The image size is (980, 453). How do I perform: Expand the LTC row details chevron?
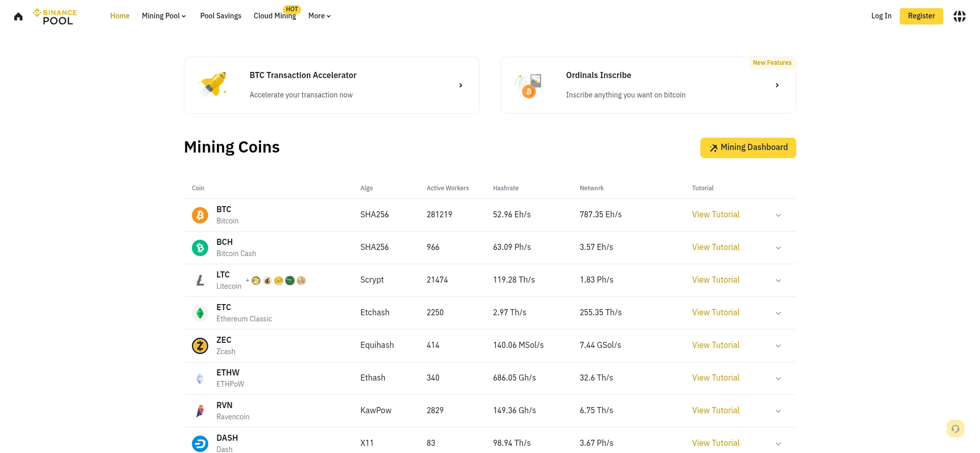[778, 281]
